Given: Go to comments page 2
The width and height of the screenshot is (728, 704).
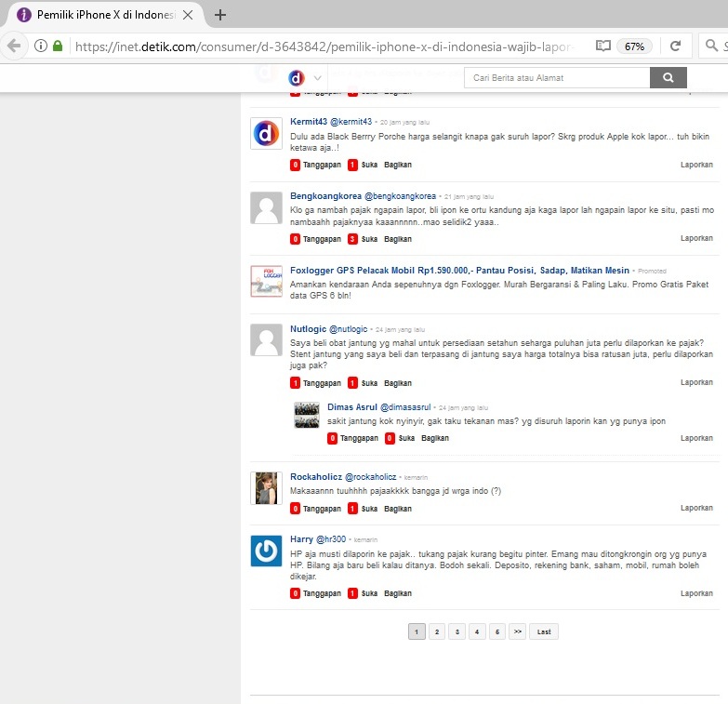Looking at the screenshot, I should [x=437, y=631].
